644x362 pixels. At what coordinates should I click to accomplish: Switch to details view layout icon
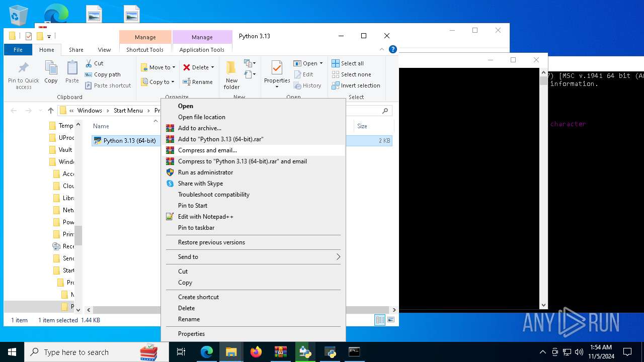click(380, 320)
